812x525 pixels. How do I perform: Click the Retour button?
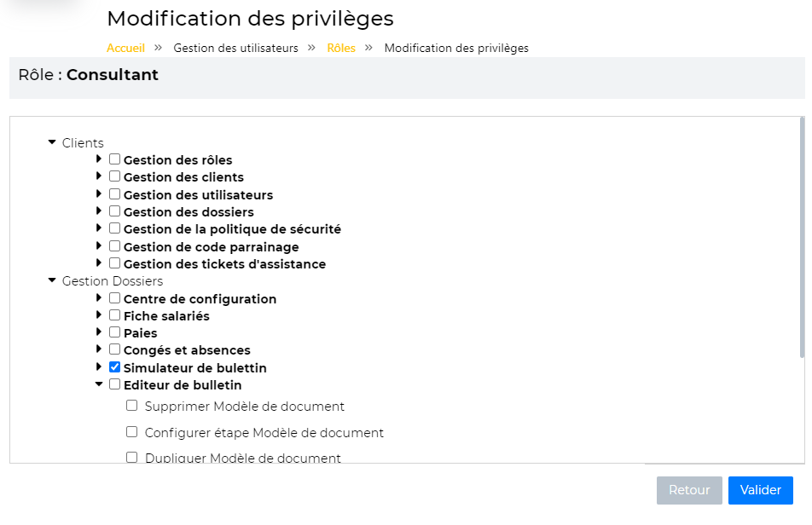tap(689, 490)
